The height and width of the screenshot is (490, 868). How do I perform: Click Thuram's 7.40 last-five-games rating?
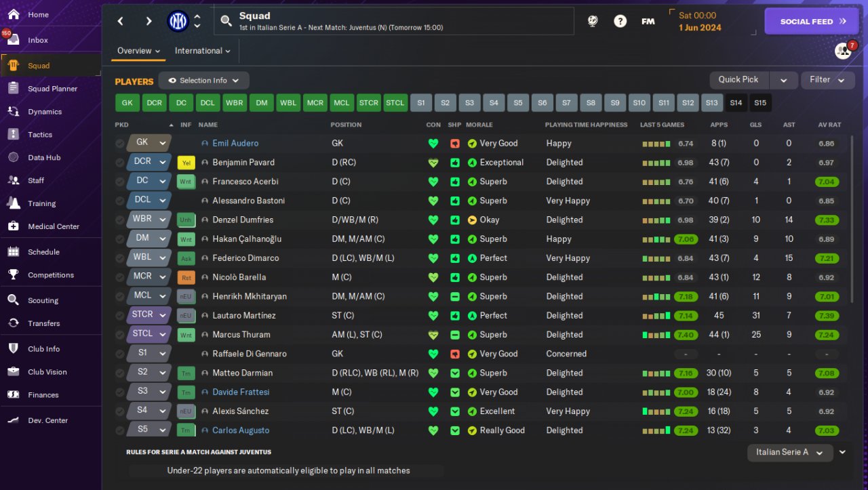coord(686,335)
